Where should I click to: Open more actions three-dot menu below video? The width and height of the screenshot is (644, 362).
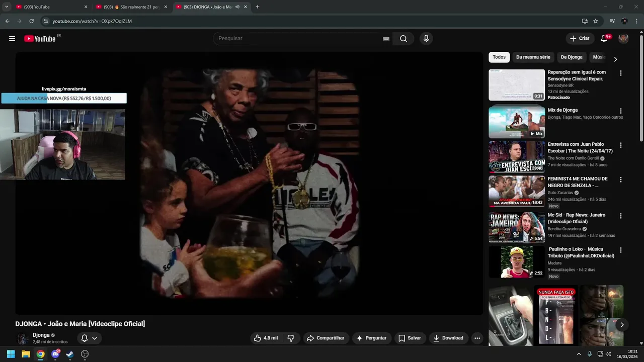[x=477, y=338]
